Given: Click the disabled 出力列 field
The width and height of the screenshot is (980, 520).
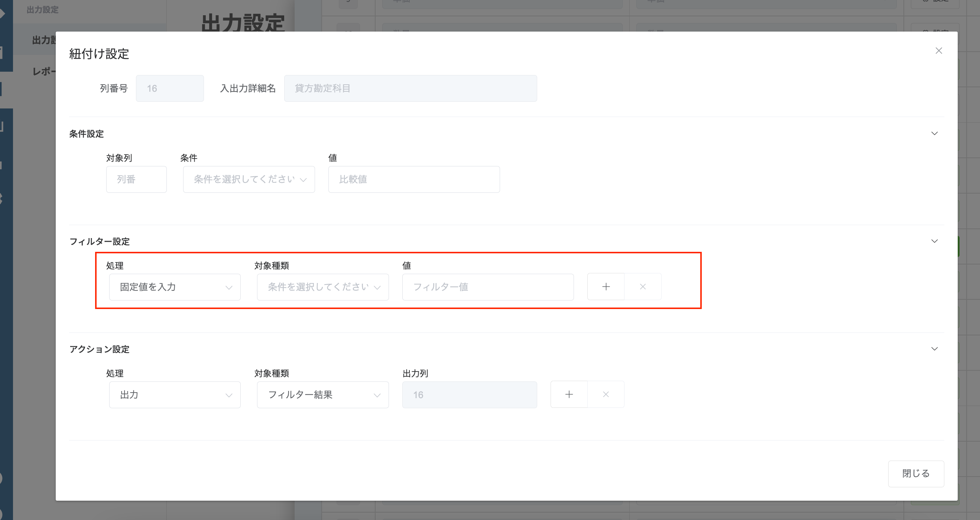Looking at the screenshot, I should pos(470,394).
